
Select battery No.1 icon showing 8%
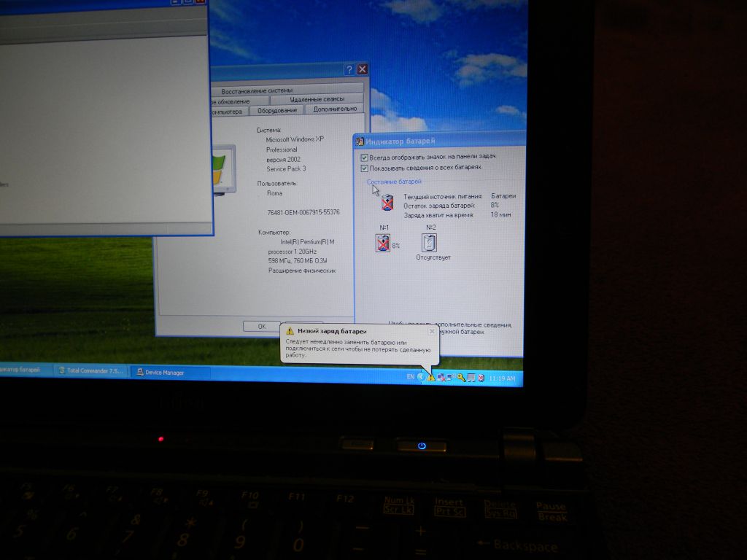pyautogui.click(x=383, y=242)
